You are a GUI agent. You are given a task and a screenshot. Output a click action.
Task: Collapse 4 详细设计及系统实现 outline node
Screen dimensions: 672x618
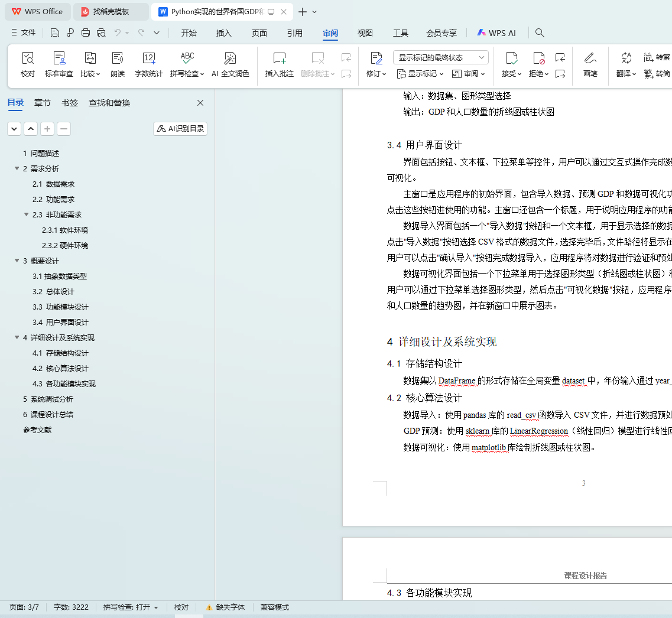coord(17,337)
